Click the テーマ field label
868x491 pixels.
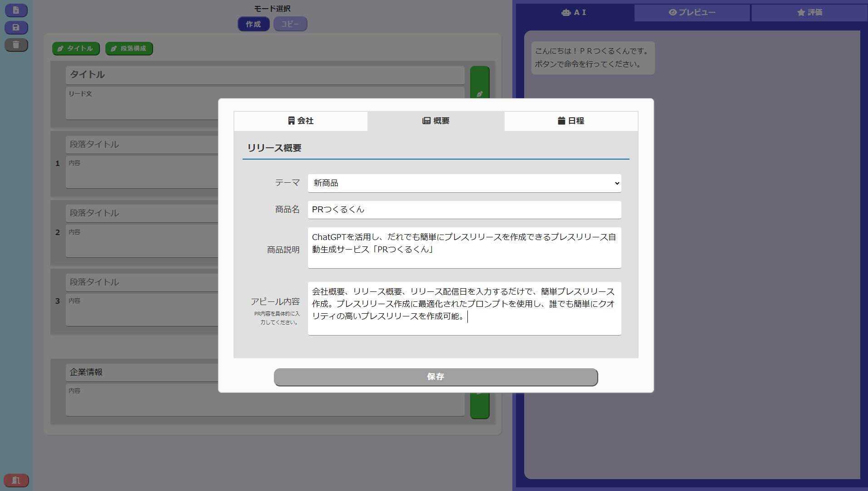click(288, 183)
